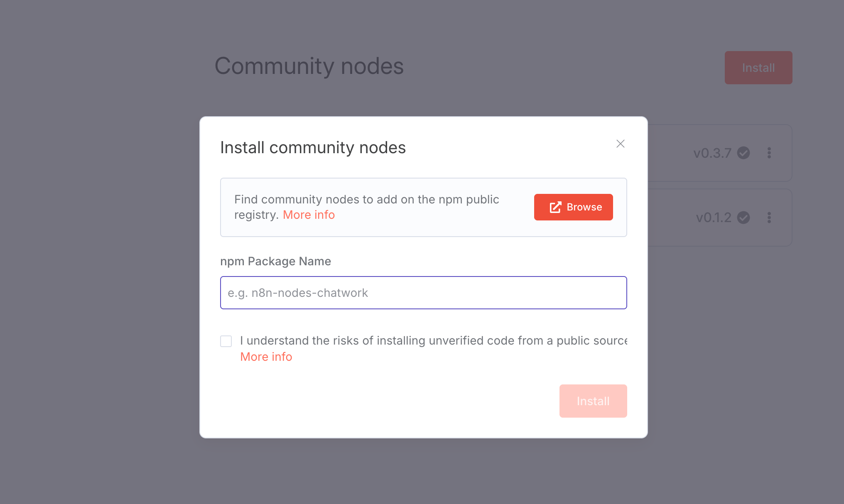The image size is (844, 504).
Task: Click the v0.3.7 version text
Action: pos(712,153)
